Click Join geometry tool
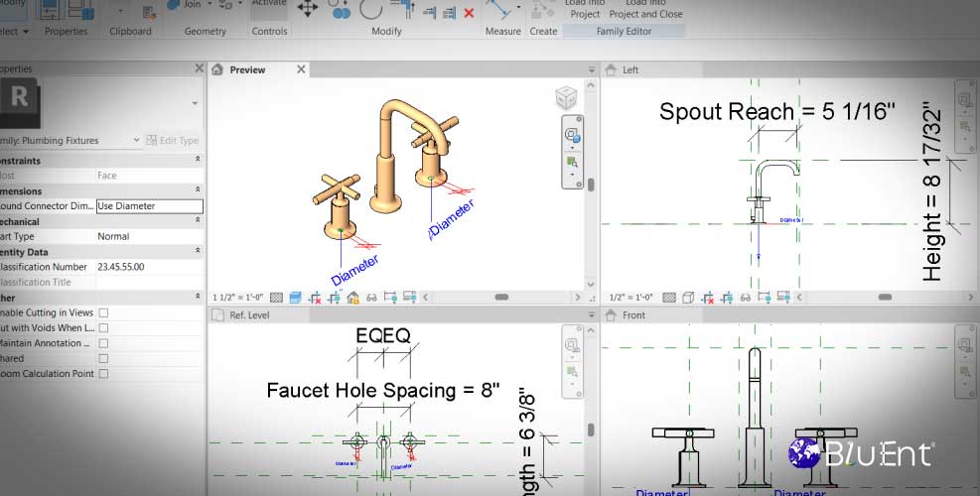Viewport: 980px width, 496px height. point(185,4)
